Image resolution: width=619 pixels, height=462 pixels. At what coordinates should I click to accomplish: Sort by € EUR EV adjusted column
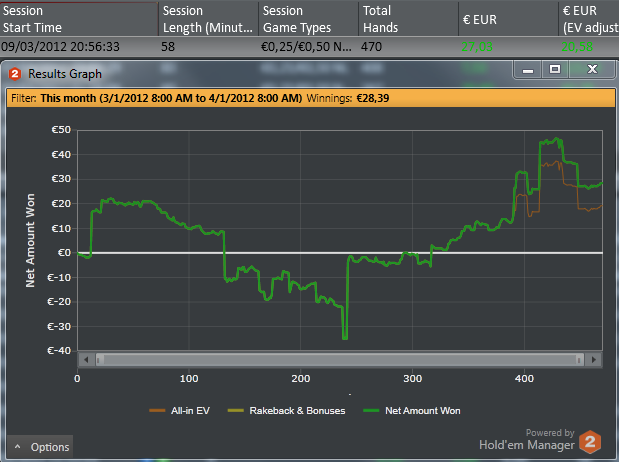tap(589, 19)
